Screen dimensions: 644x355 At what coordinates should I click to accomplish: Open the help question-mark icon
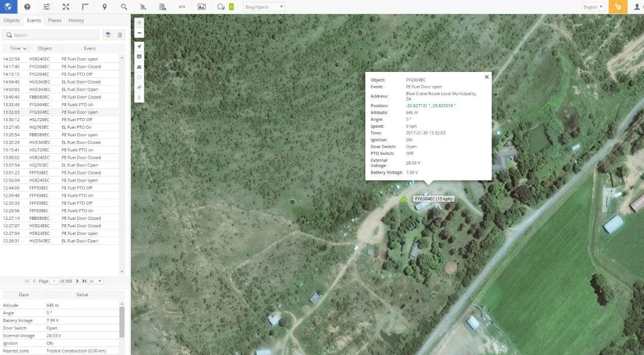tap(27, 7)
